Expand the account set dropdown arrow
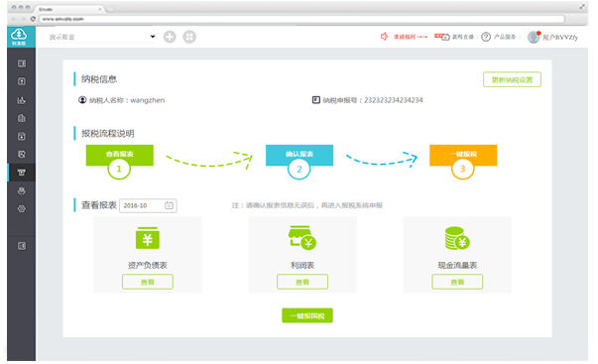This screenshot has height=364, width=598. click(x=153, y=37)
